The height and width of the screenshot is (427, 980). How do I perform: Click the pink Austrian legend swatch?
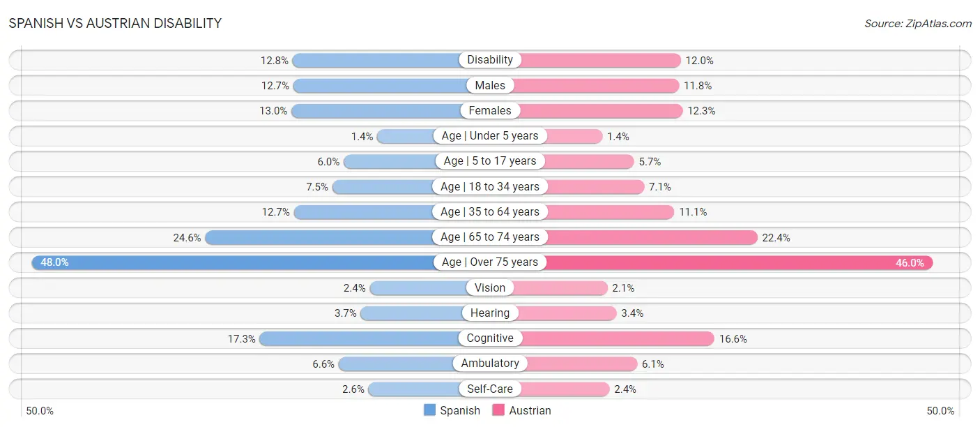498,410
